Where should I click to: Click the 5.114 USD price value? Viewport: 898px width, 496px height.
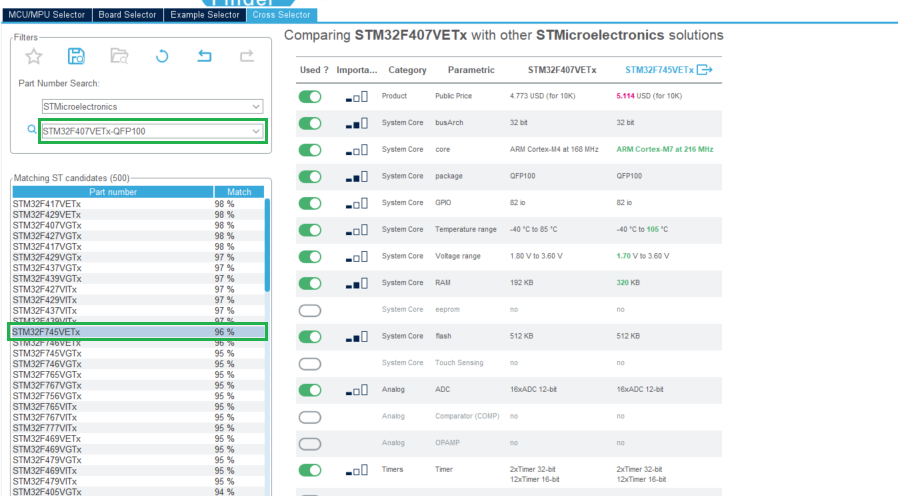coord(649,96)
